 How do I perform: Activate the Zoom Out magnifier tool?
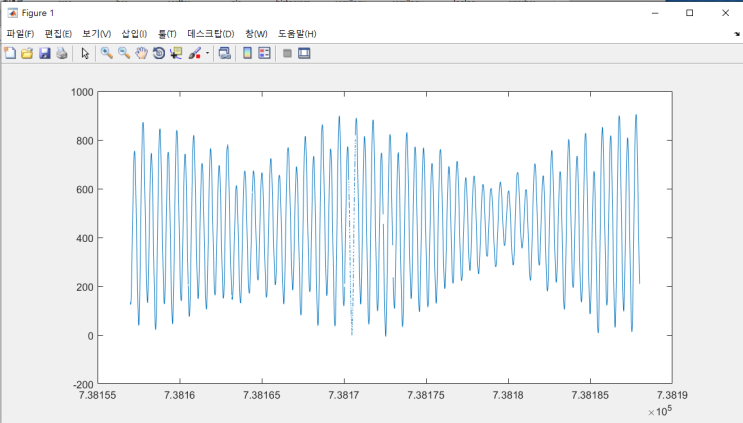[124, 53]
